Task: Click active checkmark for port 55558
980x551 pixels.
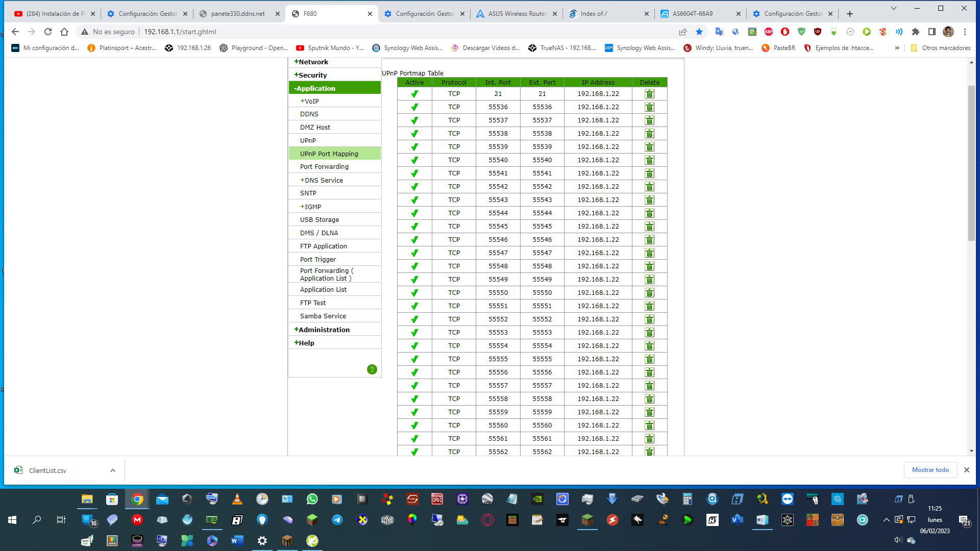Action: coord(414,399)
